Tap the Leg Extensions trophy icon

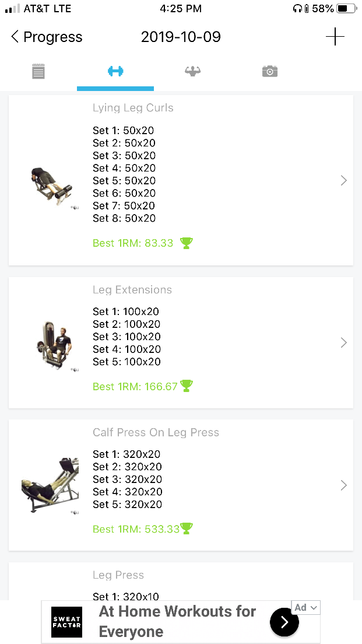click(x=187, y=386)
